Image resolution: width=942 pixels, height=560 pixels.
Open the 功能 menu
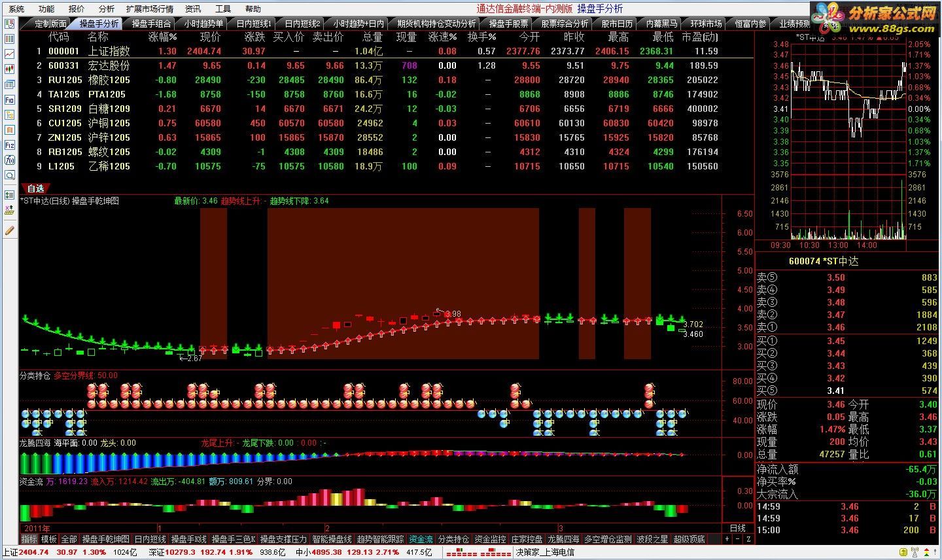[46, 9]
